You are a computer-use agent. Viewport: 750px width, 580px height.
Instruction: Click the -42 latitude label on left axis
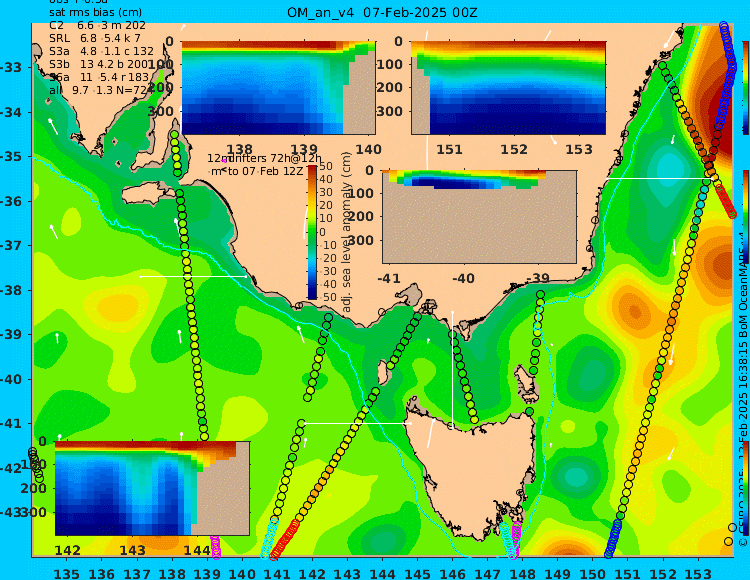point(11,468)
